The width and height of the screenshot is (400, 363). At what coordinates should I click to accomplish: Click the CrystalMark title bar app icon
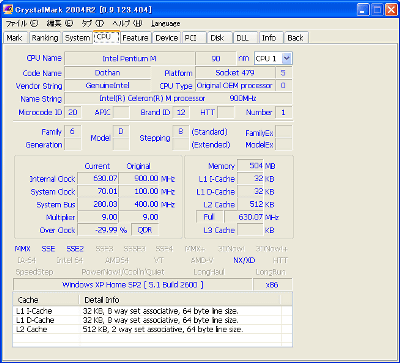coord(8,9)
